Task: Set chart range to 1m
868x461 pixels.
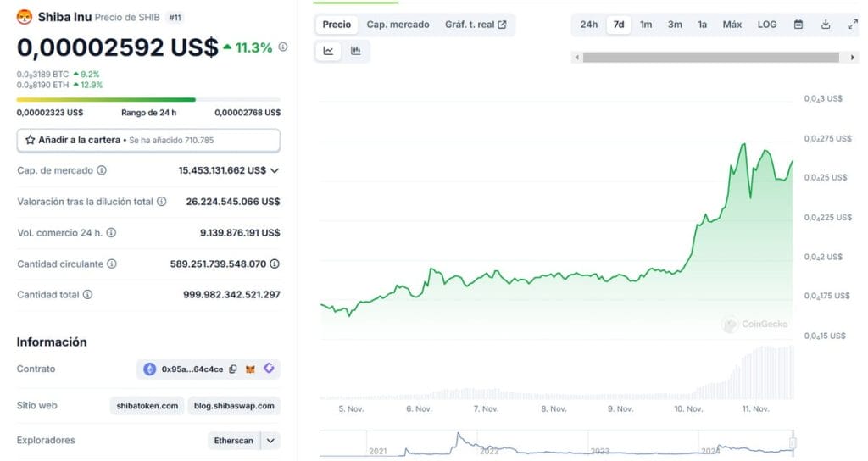Action: 646,25
